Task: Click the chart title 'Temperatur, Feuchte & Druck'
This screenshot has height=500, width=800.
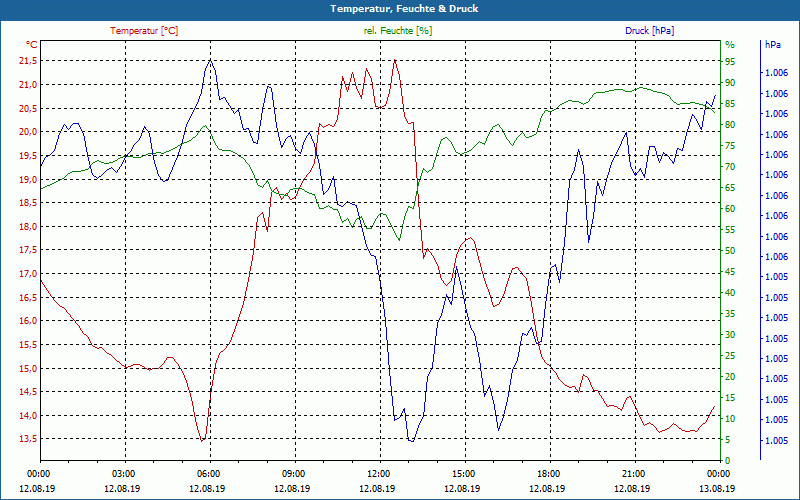Action: click(x=404, y=9)
